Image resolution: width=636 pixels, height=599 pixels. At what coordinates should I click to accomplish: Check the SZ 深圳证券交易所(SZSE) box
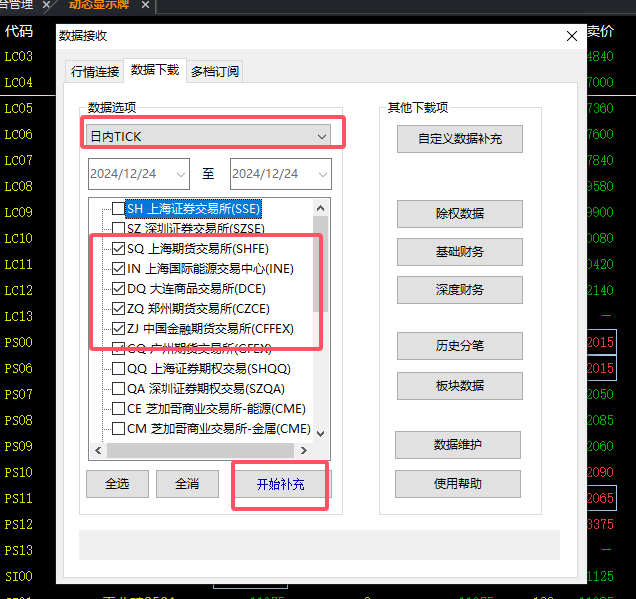point(118,228)
